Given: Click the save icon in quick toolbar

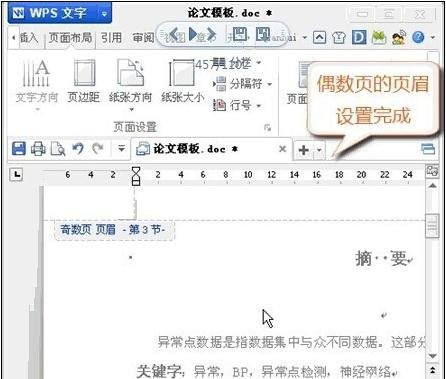Looking at the screenshot, I should point(19,148).
